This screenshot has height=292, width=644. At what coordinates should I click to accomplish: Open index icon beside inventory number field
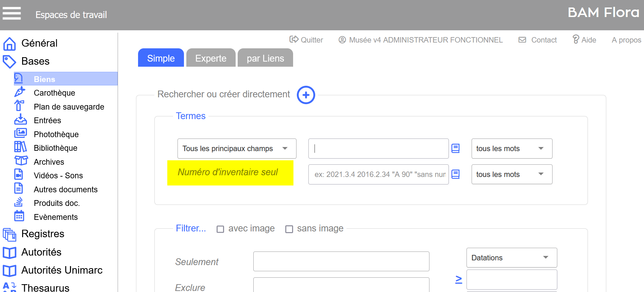pos(455,174)
